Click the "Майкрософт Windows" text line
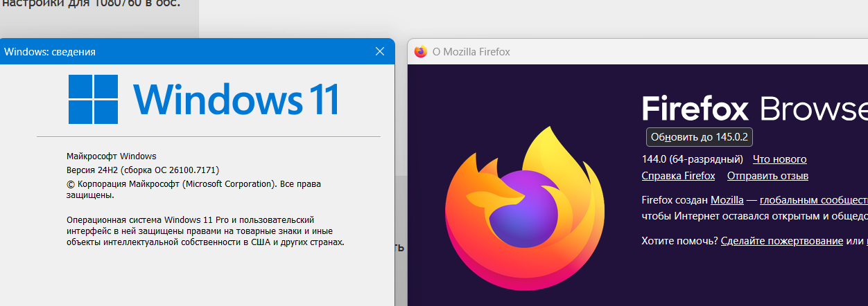The height and width of the screenshot is (306, 868). pos(112,156)
